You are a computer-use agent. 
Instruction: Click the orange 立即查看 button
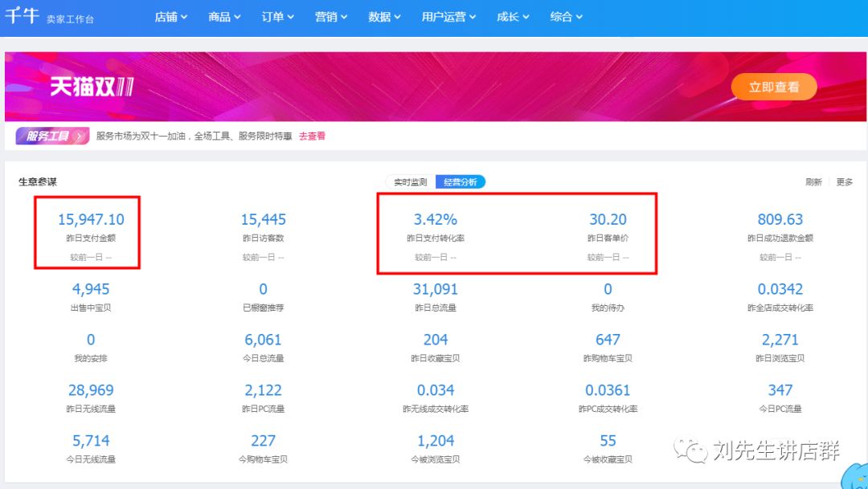(x=774, y=87)
